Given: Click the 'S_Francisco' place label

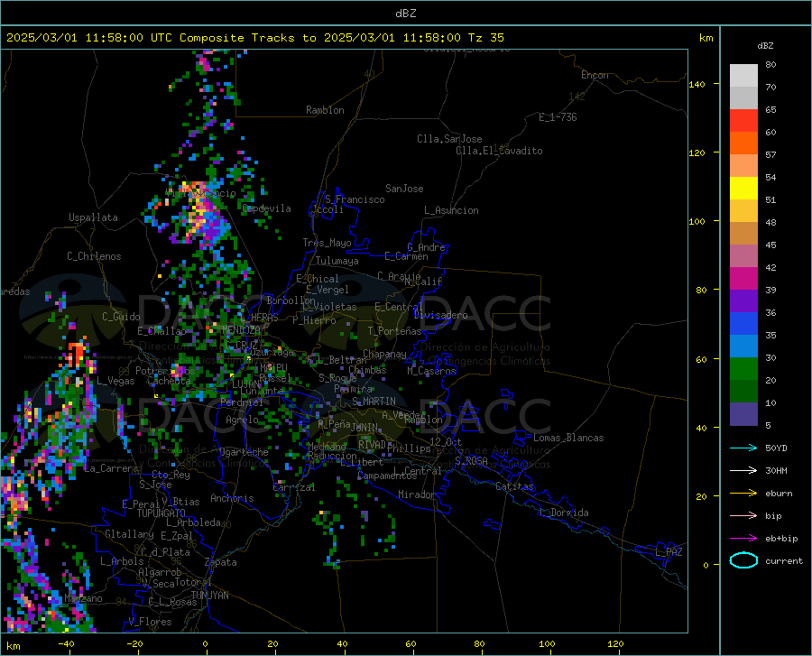Looking at the screenshot, I should (355, 199).
